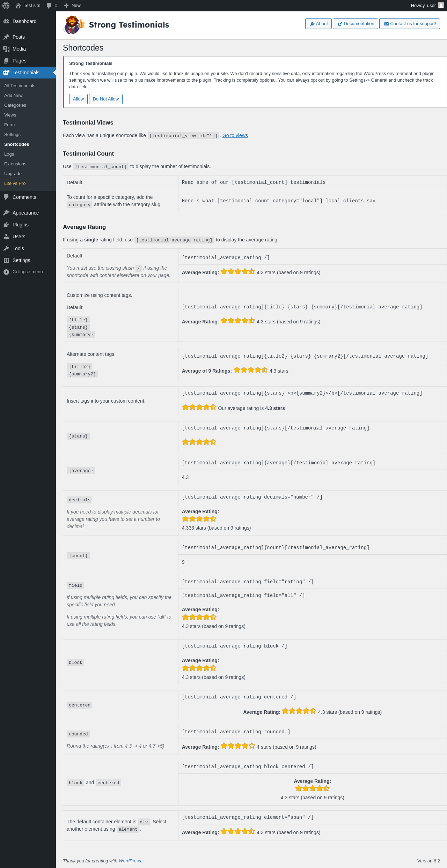Click the Do Not Allow button
This screenshot has height=868, width=447.
[105, 99]
